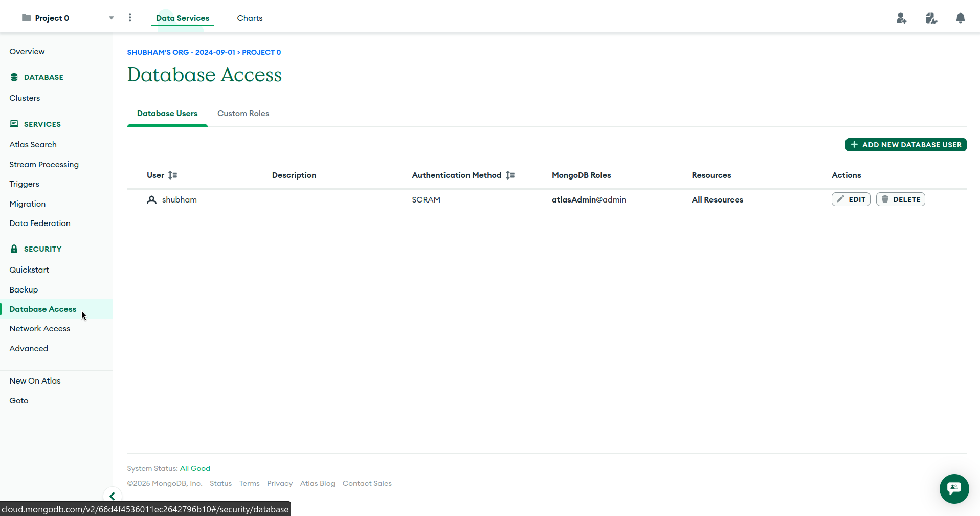Screen dimensions: 980x516
Task: Toggle sorting on the User column
Action: [x=172, y=175]
